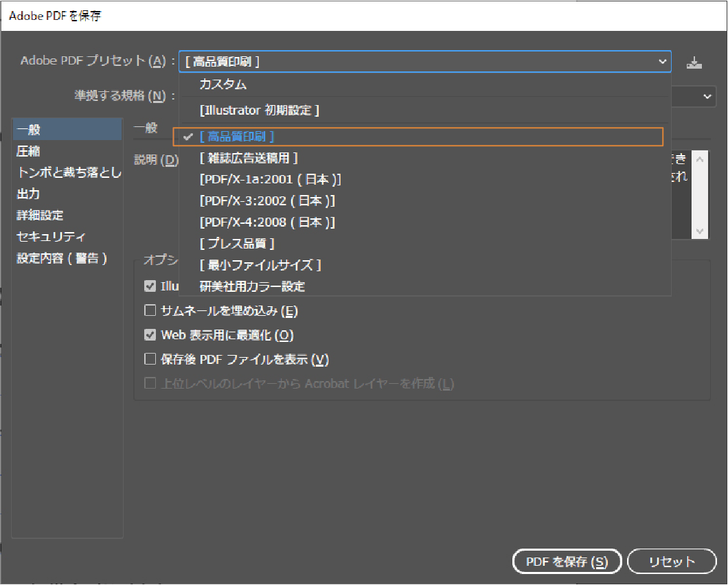Image resolution: width=728 pixels, height=585 pixels.
Task: Open トンボと裁ち落とし settings
Action: coord(67,172)
